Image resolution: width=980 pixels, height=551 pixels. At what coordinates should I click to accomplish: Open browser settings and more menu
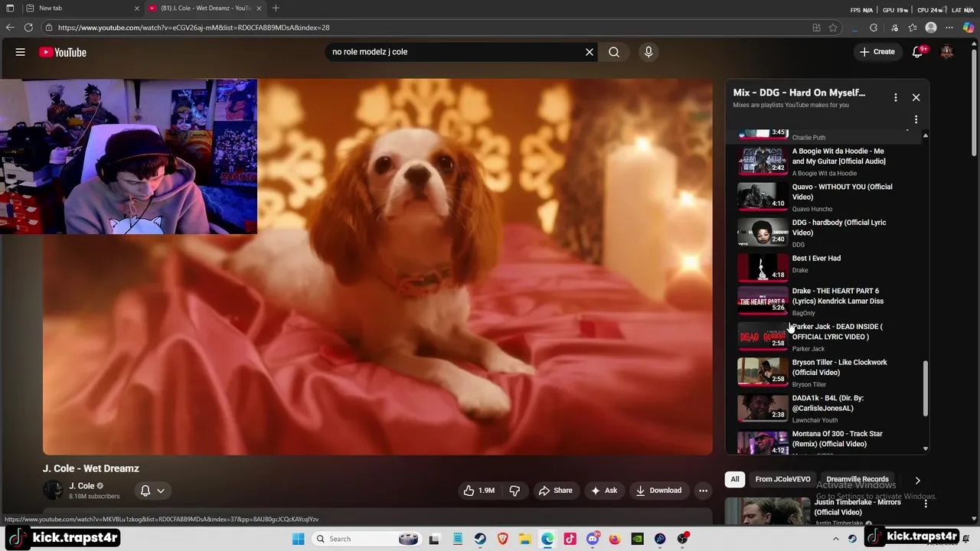point(950,28)
